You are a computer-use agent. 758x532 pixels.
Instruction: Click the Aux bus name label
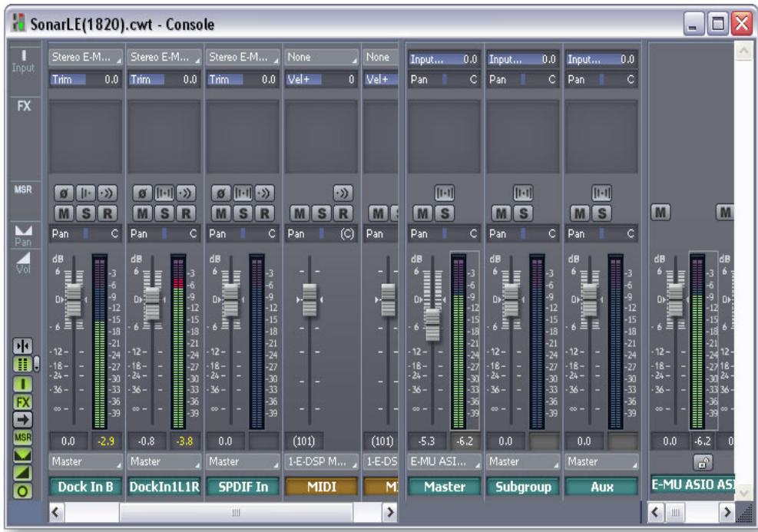coord(601,486)
